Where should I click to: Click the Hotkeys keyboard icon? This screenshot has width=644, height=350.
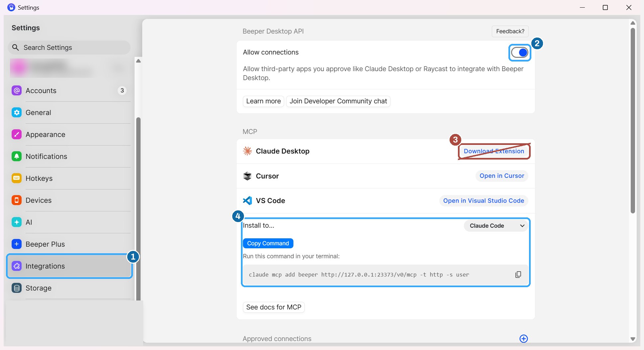(17, 178)
